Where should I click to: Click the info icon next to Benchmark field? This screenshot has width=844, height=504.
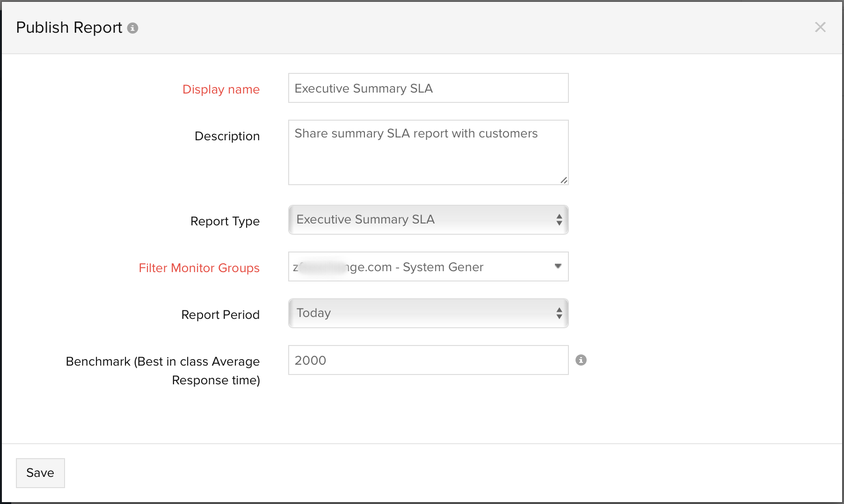click(581, 360)
